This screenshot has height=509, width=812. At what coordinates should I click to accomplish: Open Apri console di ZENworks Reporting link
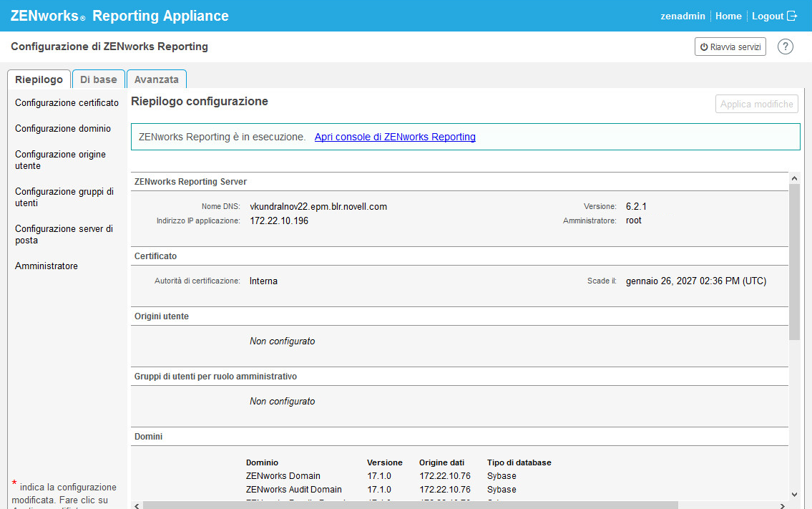click(395, 137)
